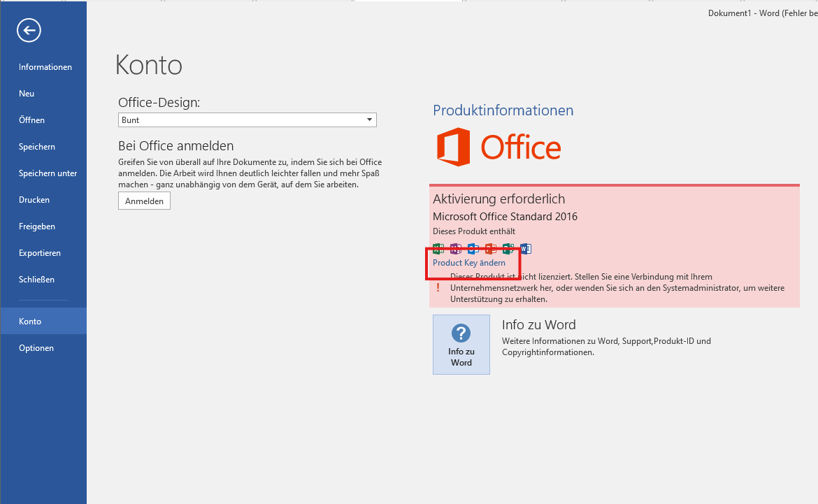
Task: Open the Office-Design dropdown arrow
Action: [x=369, y=120]
